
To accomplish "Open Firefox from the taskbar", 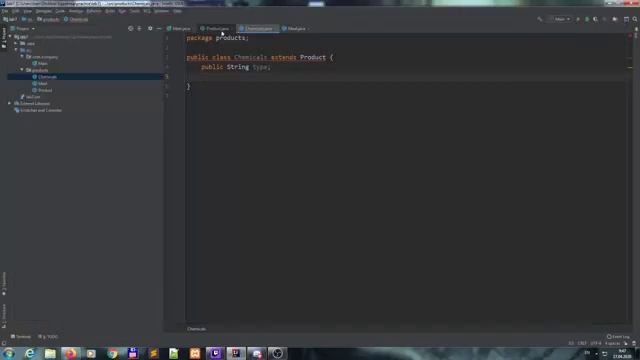I will tap(71, 353).
